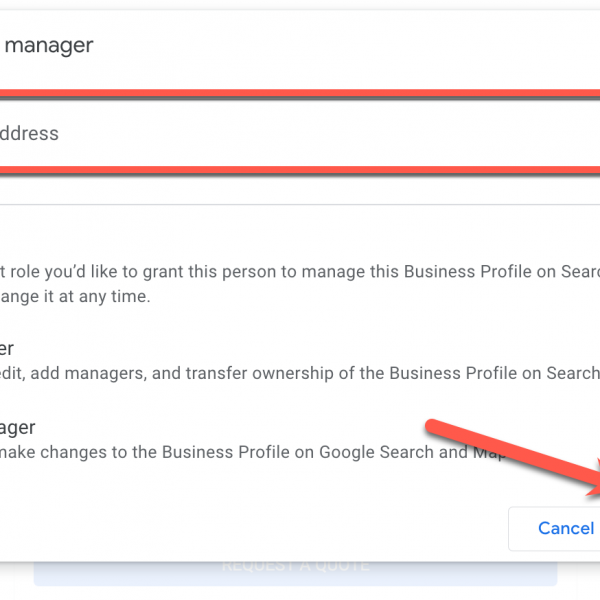Select the Manager role option
The height and width of the screenshot is (600, 600).
(18, 427)
